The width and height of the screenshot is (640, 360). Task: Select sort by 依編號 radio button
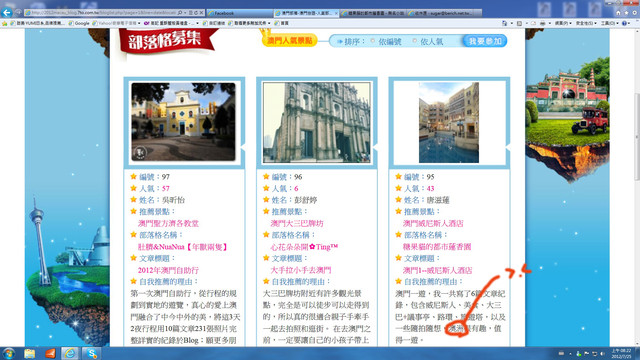373,41
